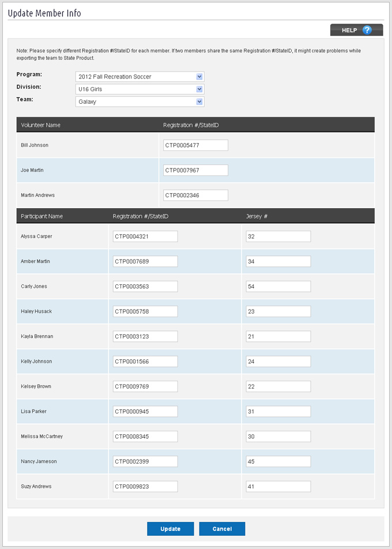392x549 pixels.
Task: Edit Kayla Brennan's Jersey number field
Action: tap(278, 336)
